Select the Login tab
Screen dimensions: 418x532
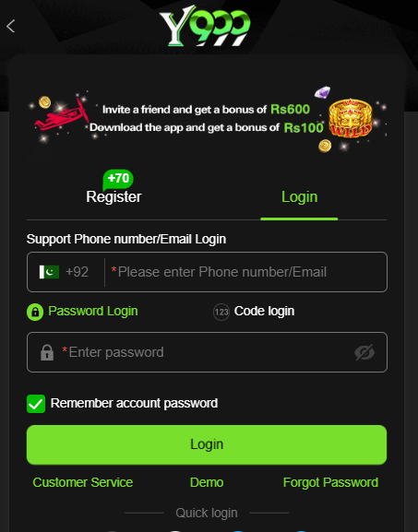pyautogui.click(x=300, y=196)
